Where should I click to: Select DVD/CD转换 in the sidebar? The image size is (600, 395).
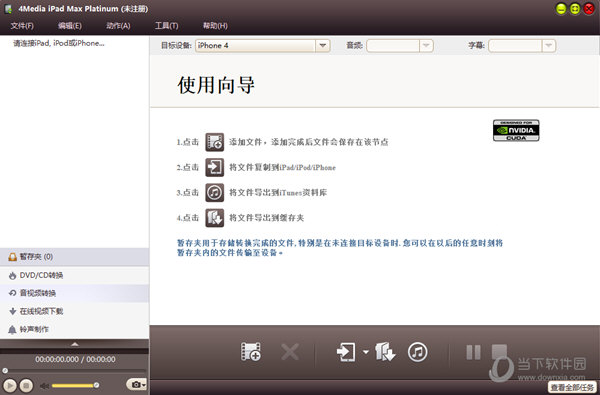pyautogui.click(x=75, y=275)
